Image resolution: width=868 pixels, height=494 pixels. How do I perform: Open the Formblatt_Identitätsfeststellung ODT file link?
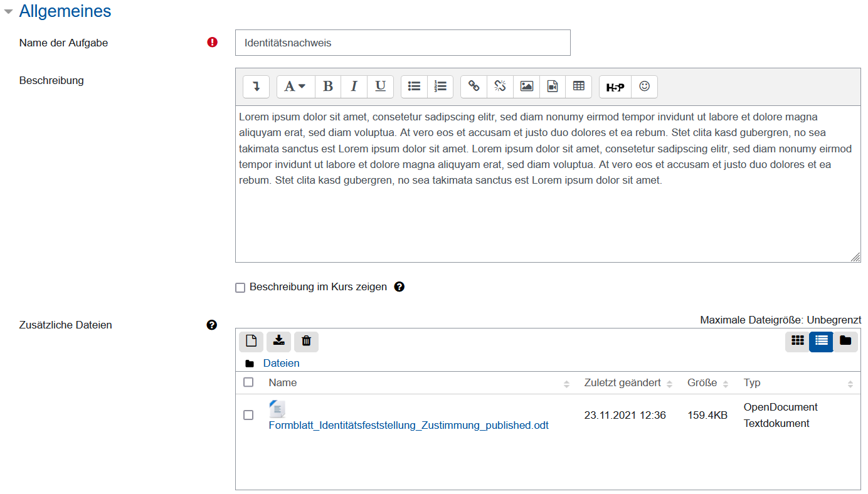(408, 425)
